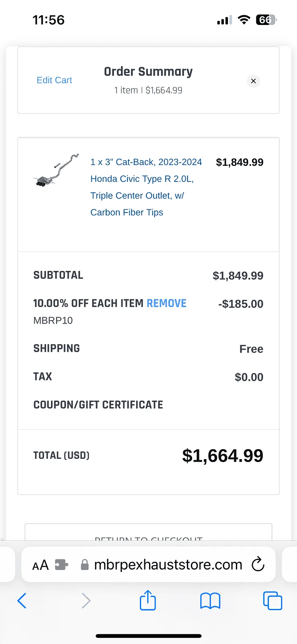Tap the 11:56 clock in status bar

tap(48, 20)
